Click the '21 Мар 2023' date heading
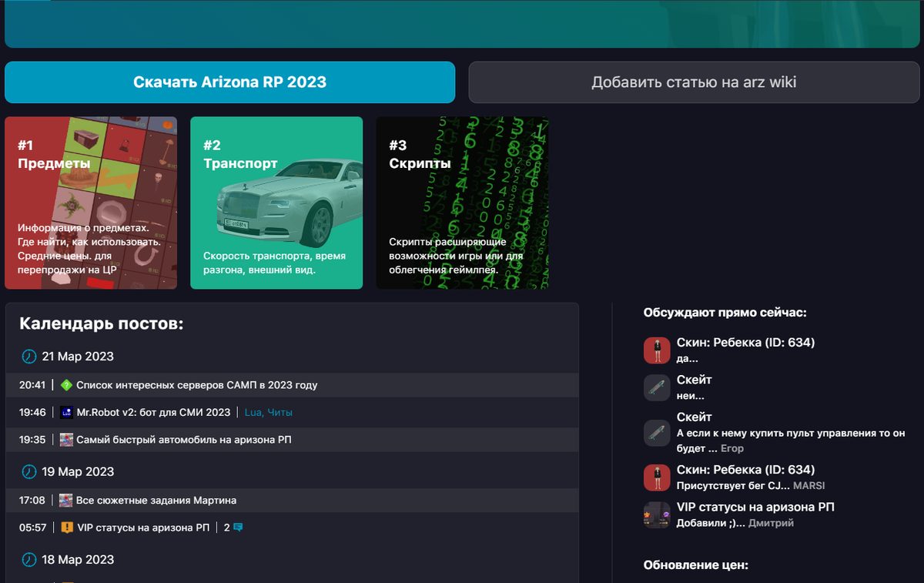This screenshot has width=924, height=583. tap(78, 357)
